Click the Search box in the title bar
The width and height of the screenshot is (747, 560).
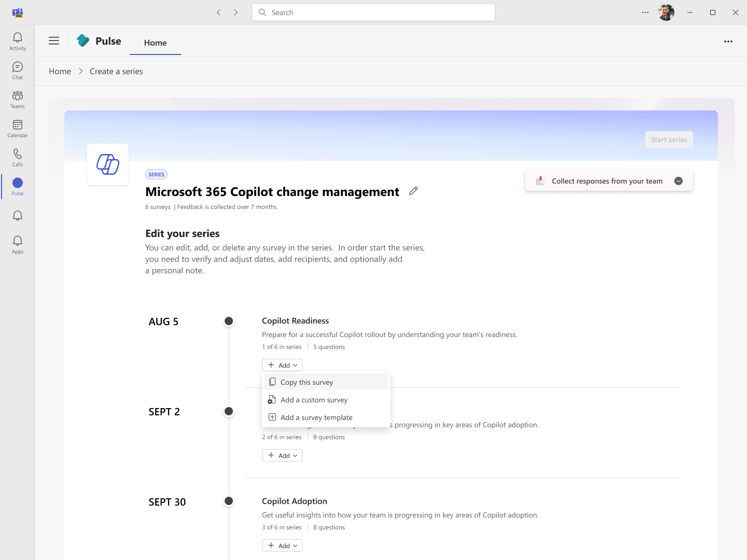[374, 12]
